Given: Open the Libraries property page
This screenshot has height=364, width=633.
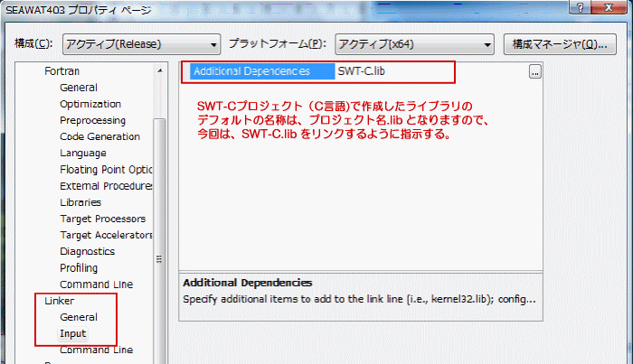Looking at the screenshot, I should (x=80, y=202).
